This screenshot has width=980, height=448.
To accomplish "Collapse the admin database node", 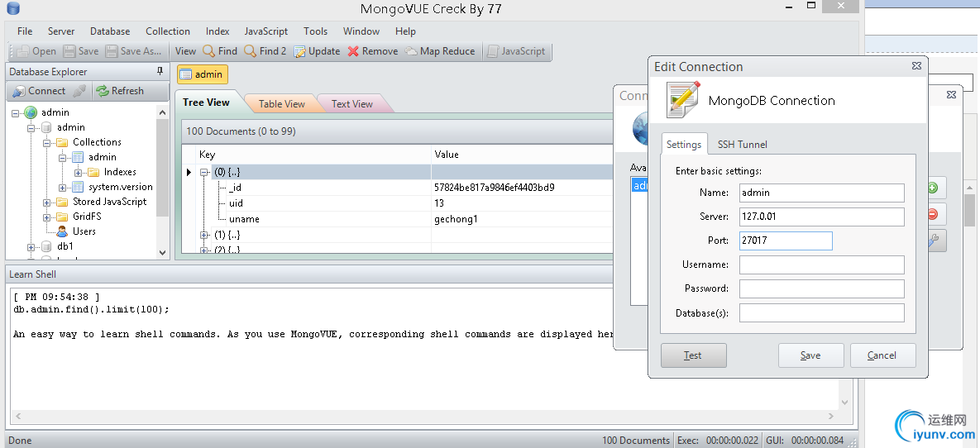I will 31,128.
